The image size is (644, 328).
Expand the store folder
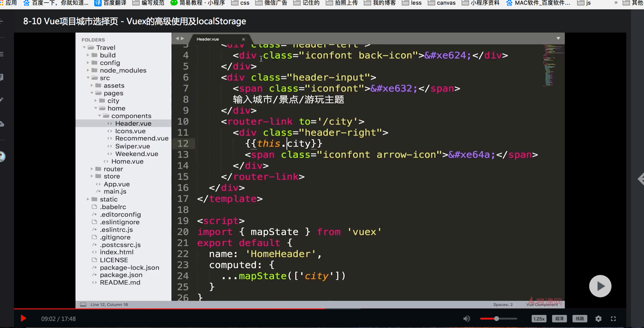[x=92, y=176]
